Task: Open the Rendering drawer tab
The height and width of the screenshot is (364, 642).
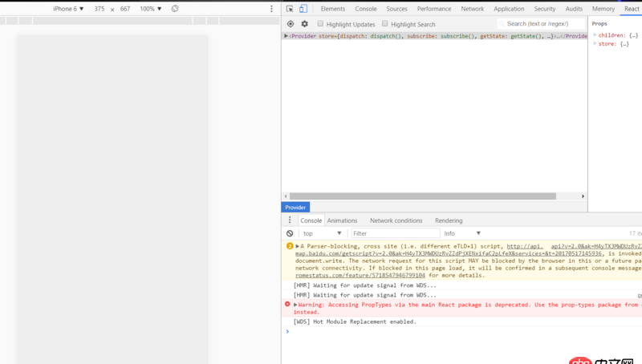Action: tap(449, 220)
